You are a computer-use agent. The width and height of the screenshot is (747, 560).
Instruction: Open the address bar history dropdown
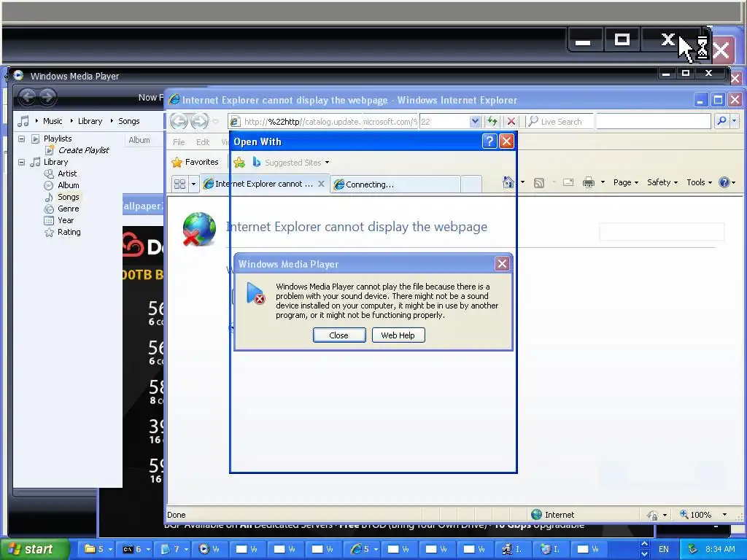(474, 122)
